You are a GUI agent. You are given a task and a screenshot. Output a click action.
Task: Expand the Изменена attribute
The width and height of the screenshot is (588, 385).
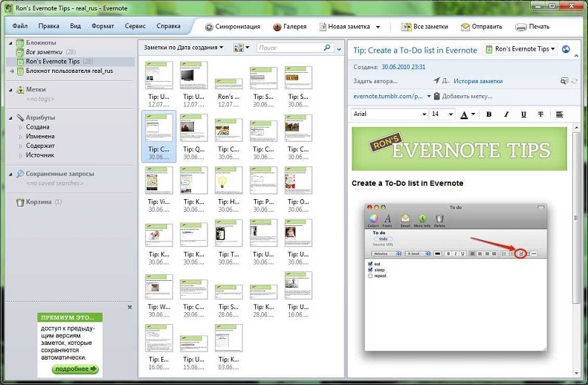coord(21,137)
